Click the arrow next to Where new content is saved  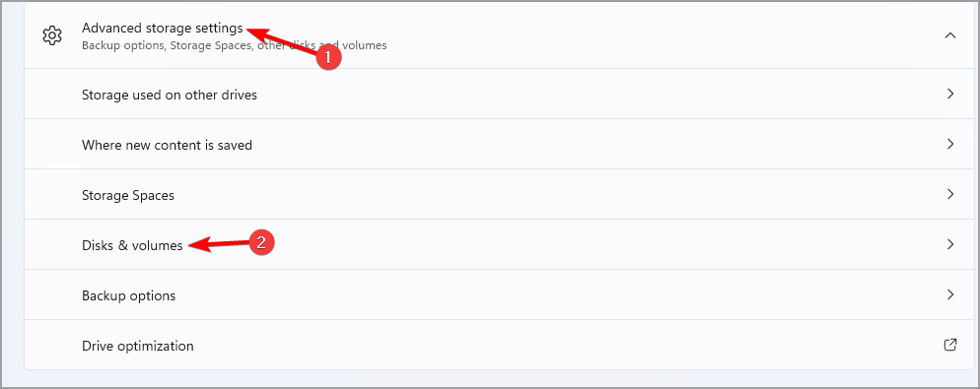tap(950, 144)
